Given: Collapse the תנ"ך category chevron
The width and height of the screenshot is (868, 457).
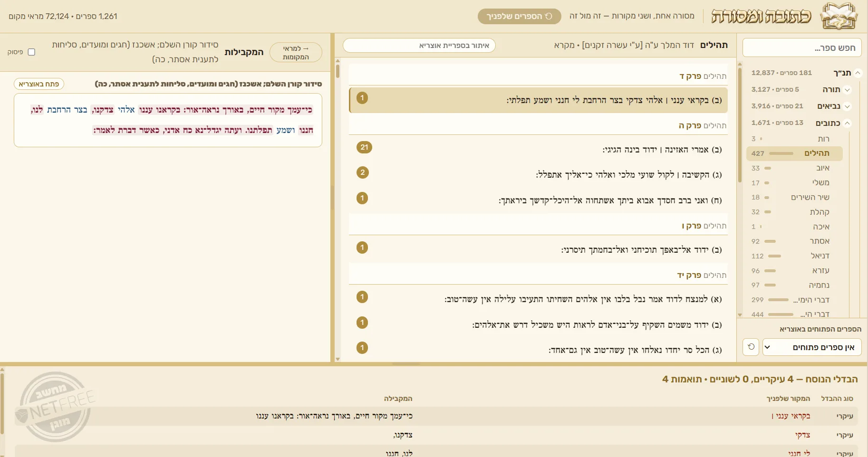Looking at the screenshot, I should pyautogui.click(x=858, y=73).
